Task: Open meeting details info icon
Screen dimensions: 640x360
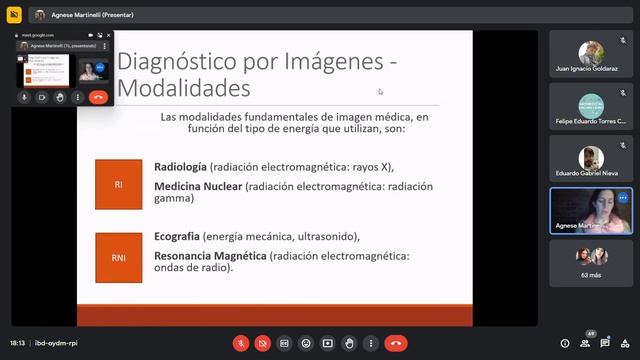Action: pyautogui.click(x=565, y=344)
